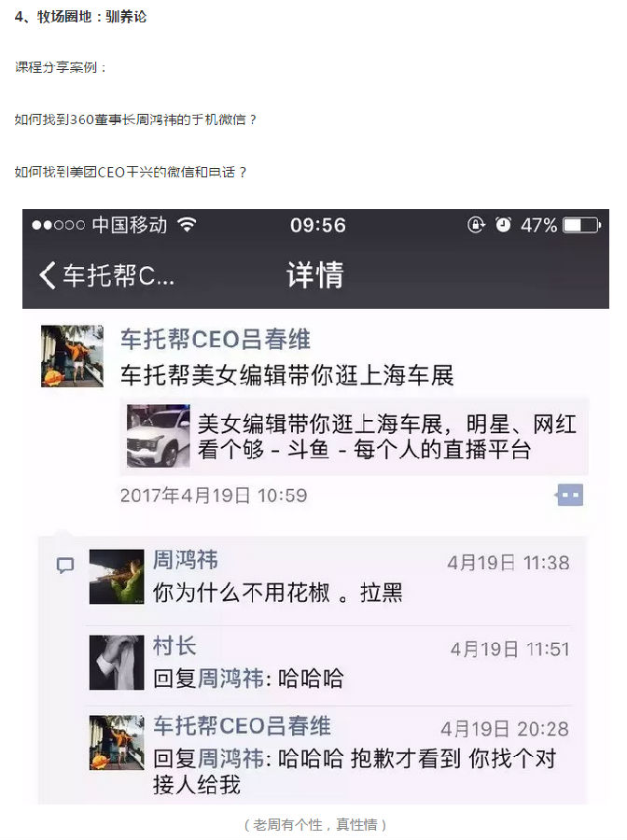Tap 村长 commenter avatar
Screen dimensions: 627x840
pyautogui.click(x=117, y=662)
